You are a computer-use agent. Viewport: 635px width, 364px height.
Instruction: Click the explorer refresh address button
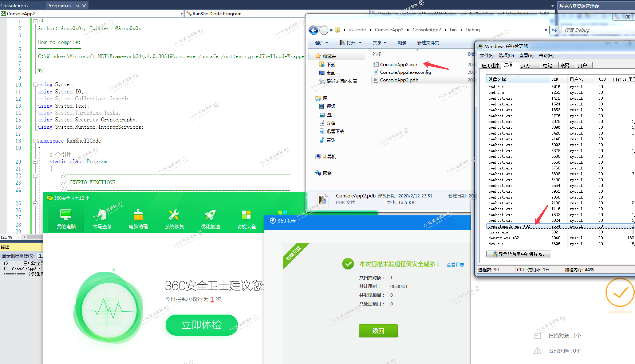coord(554,30)
